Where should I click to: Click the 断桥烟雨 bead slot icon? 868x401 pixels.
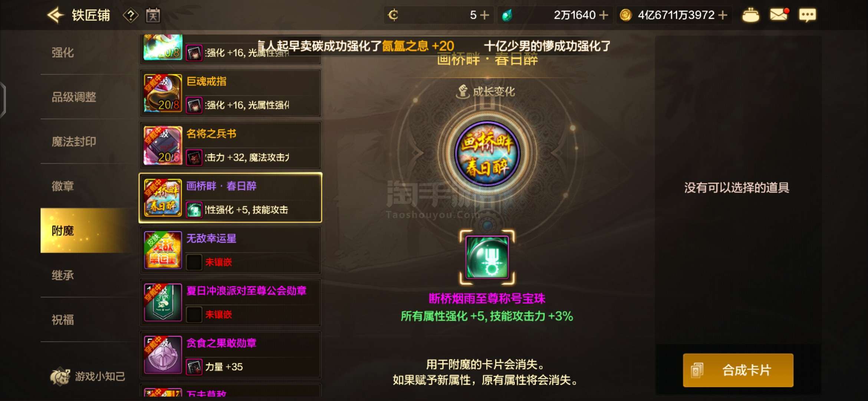487,257
